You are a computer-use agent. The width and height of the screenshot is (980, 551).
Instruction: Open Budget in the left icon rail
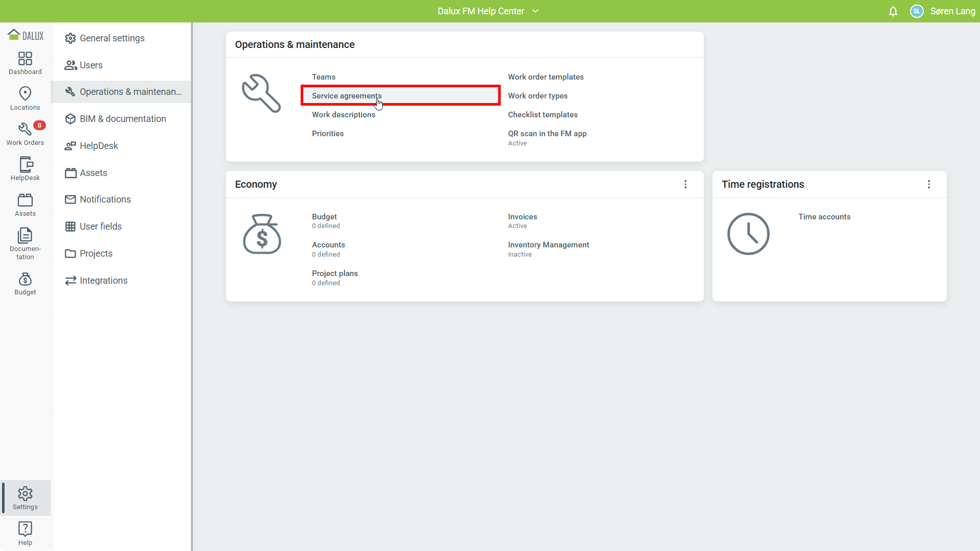click(25, 284)
